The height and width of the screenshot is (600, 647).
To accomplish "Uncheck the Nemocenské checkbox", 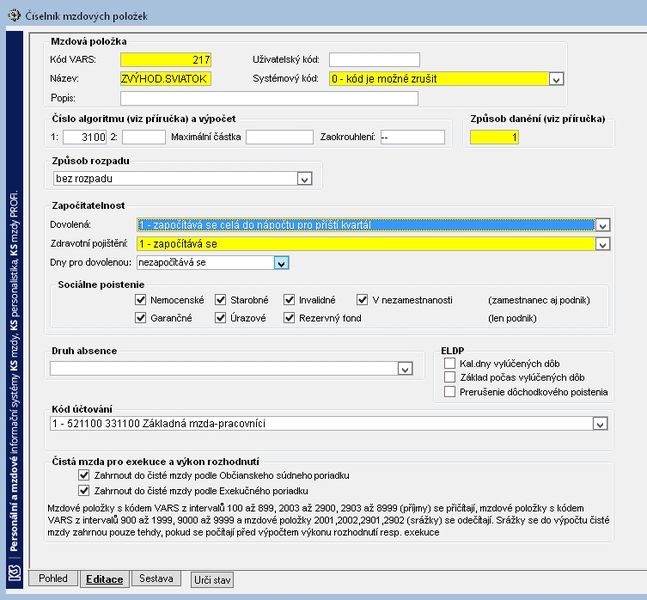I will pos(141,300).
